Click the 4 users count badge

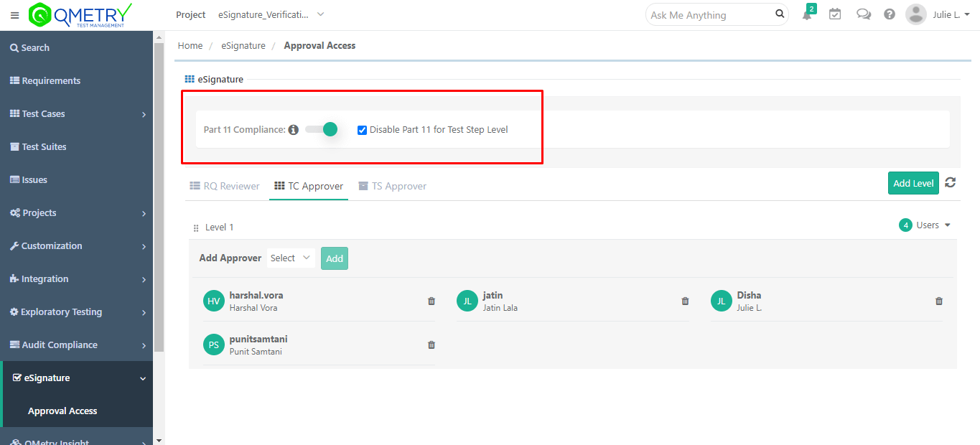click(x=906, y=225)
